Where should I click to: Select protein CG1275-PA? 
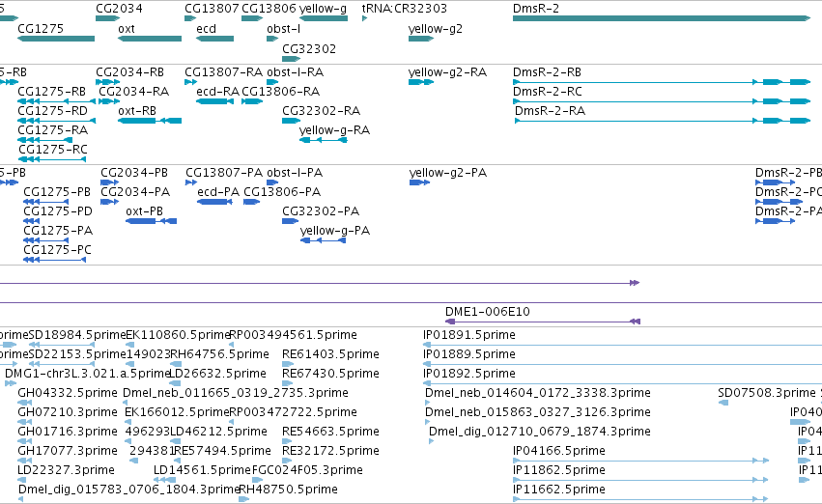click(x=46, y=240)
